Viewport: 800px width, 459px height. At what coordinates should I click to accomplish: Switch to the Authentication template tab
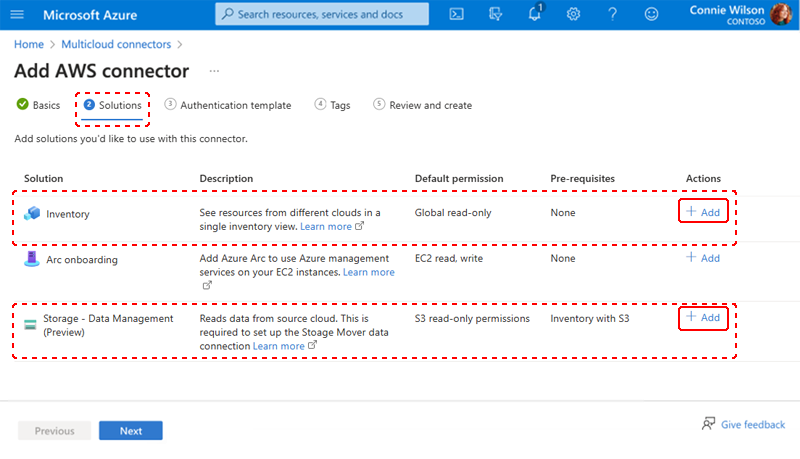point(228,105)
